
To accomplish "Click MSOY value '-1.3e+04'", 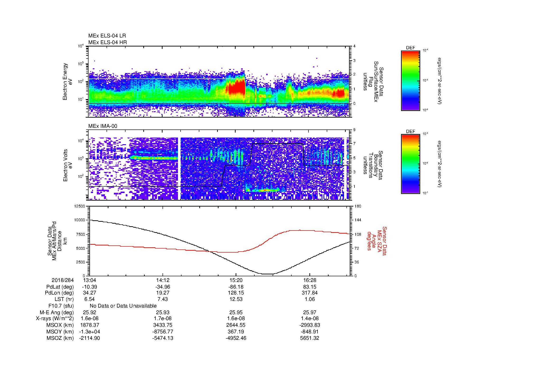I will pyautogui.click(x=89, y=332).
